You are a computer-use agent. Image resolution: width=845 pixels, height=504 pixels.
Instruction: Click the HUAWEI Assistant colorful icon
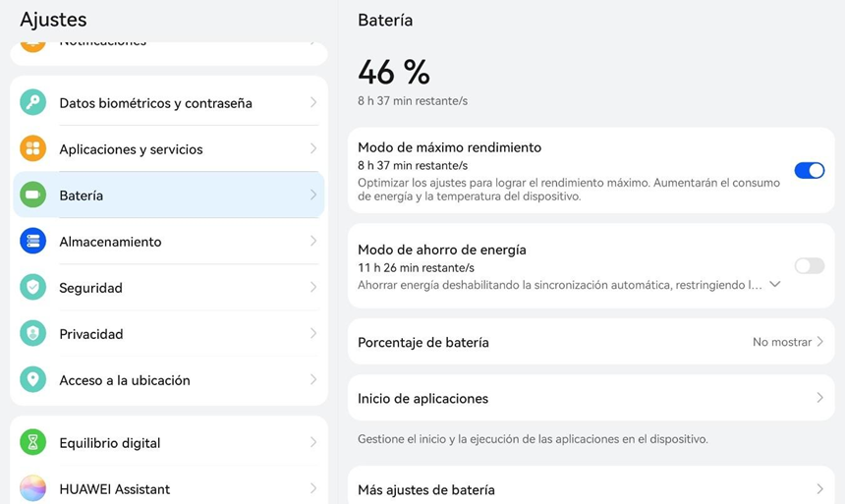pyautogui.click(x=32, y=488)
